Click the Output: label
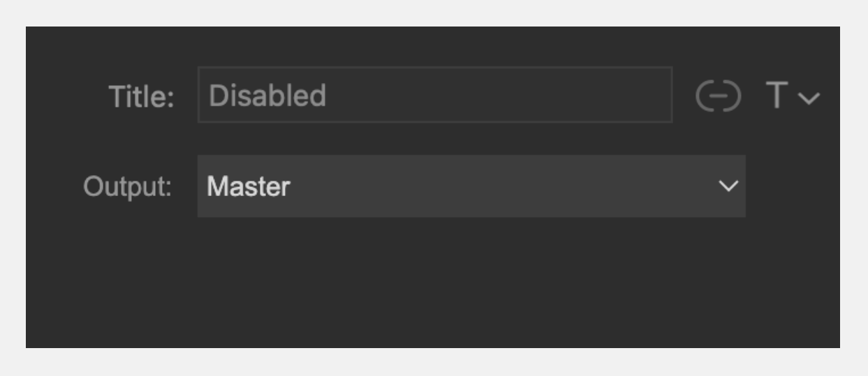 [128, 187]
